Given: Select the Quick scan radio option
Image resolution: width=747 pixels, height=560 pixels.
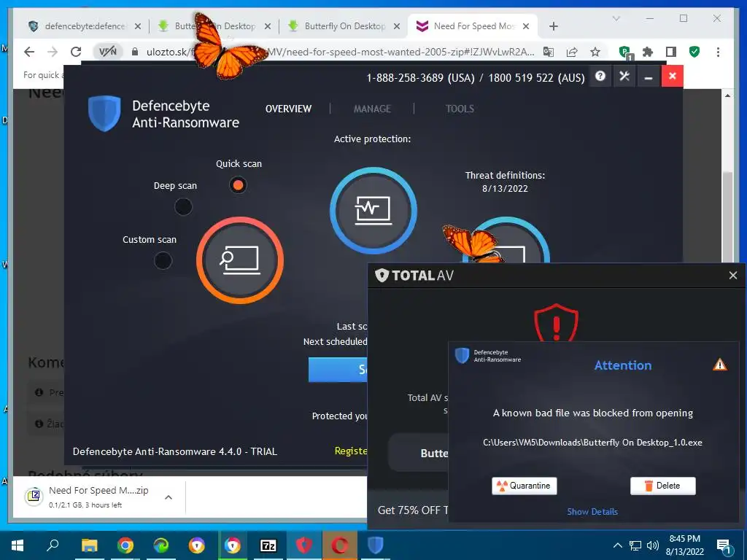Looking at the screenshot, I should 238,184.
